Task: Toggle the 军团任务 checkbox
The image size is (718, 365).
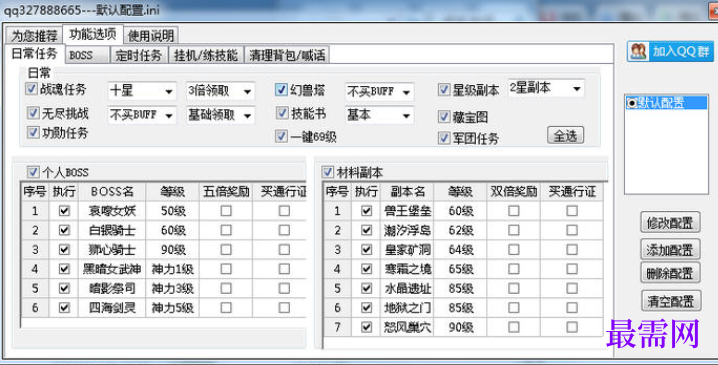Action: pyautogui.click(x=444, y=138)
